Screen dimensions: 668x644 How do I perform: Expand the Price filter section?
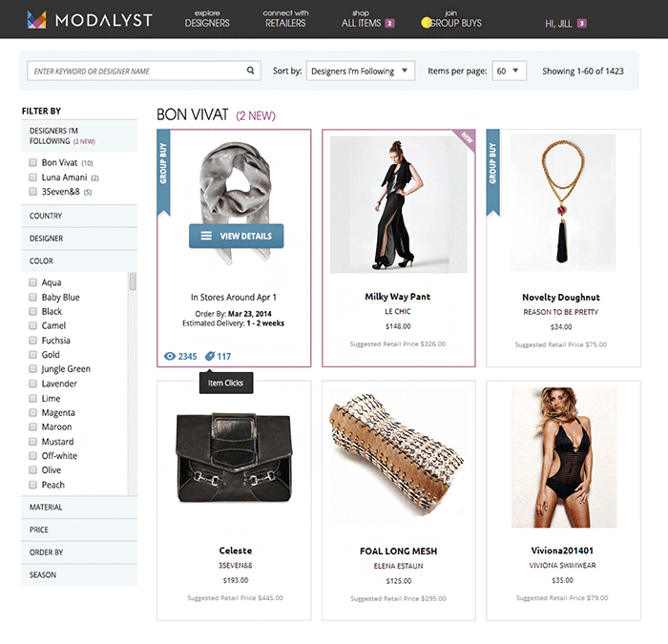pos(79,530)
